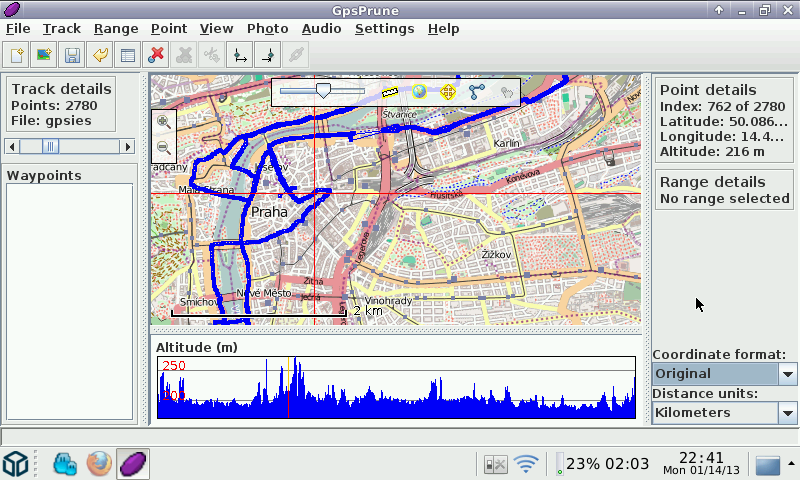Open the View menu
800x480 pixels.
click(x=216, y=29)
